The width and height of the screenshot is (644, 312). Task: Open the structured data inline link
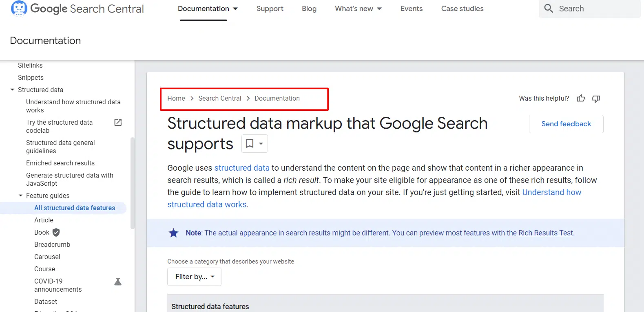tap(242, 168)
